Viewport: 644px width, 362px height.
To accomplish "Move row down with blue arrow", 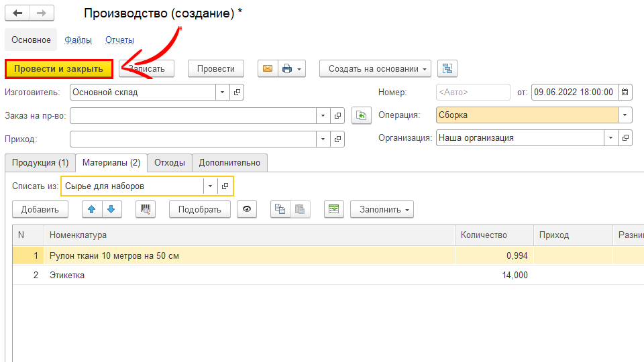I will tap(111, 209).
